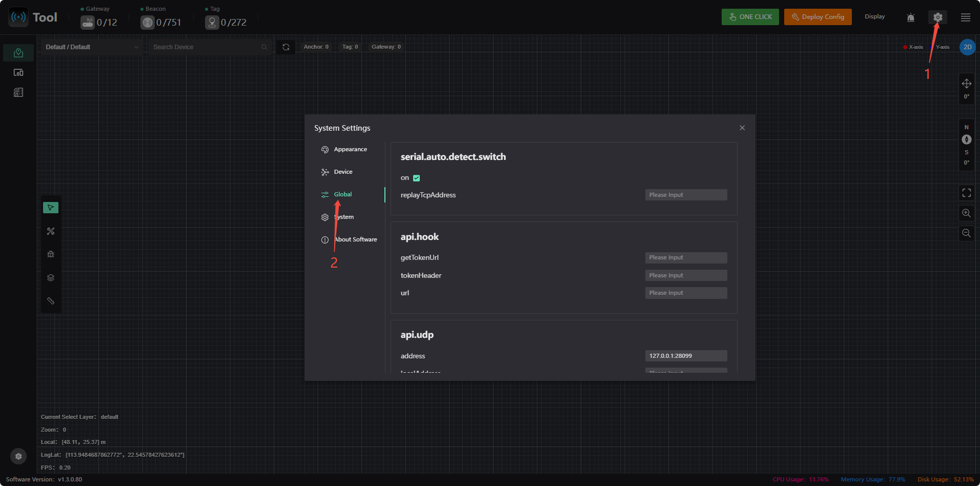The height and width of the screenshot is (486, 980).
Task: Select the ruler measure tool
Action: click(x=50, y=301)
